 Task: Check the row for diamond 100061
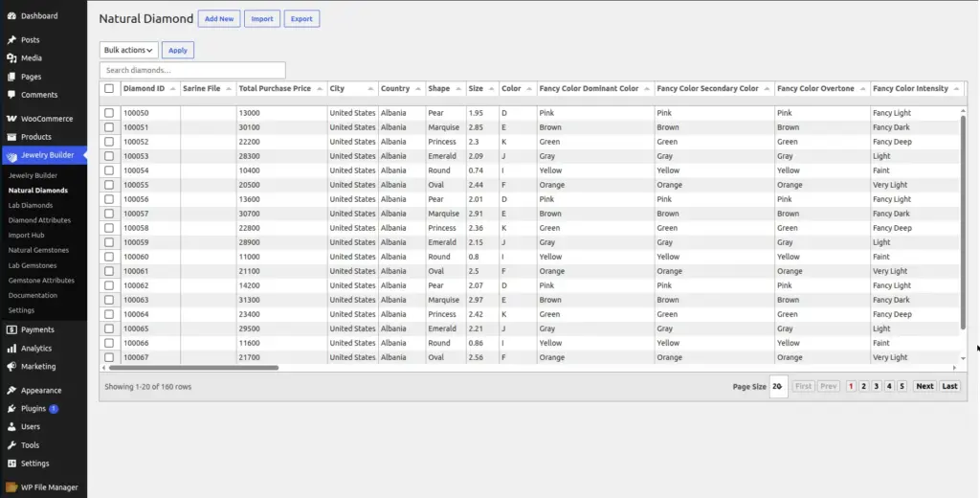[109, 272]
